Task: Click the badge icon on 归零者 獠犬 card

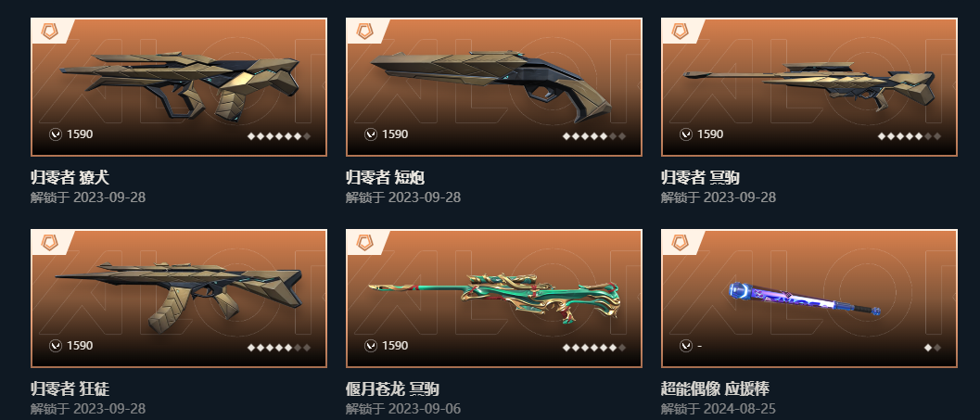Action: pyautogui.click(x=49, y=32)
